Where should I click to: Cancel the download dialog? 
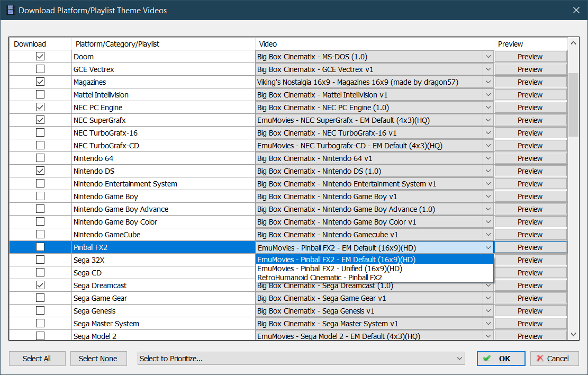(554, 359)
